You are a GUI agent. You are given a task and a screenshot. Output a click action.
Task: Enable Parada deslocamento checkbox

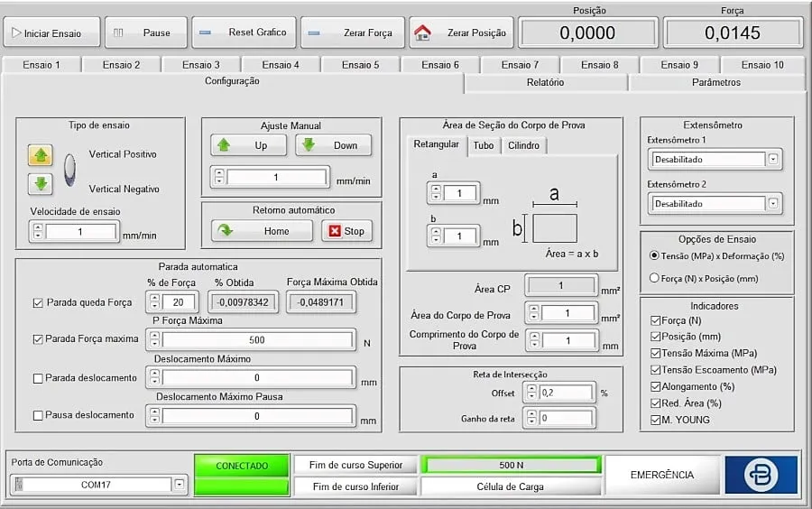tap(38, 378)
